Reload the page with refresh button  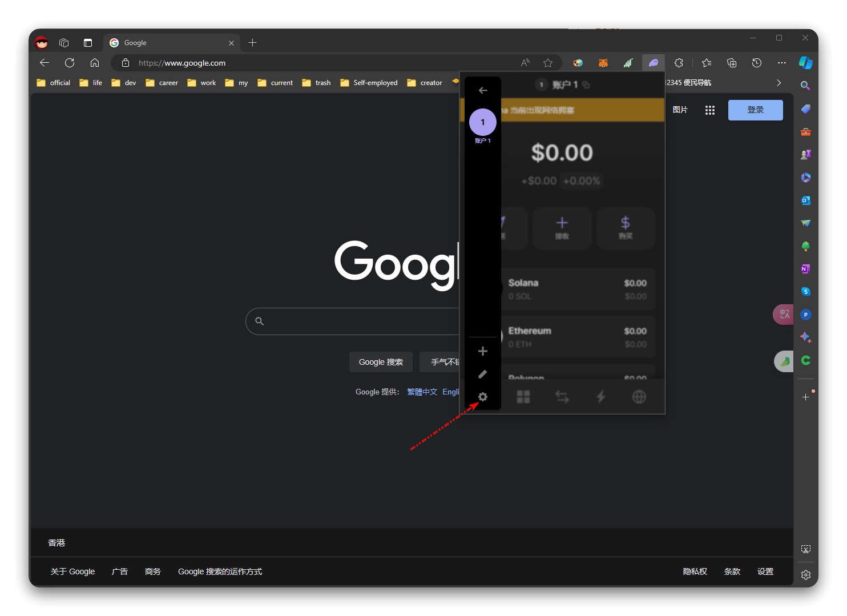pyautogui.click(x=70, y=63)
